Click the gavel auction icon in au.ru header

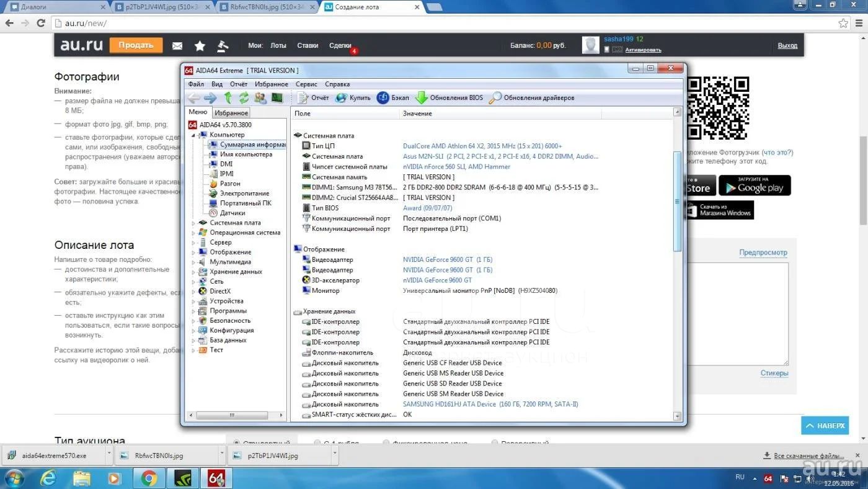pos(222,46)
